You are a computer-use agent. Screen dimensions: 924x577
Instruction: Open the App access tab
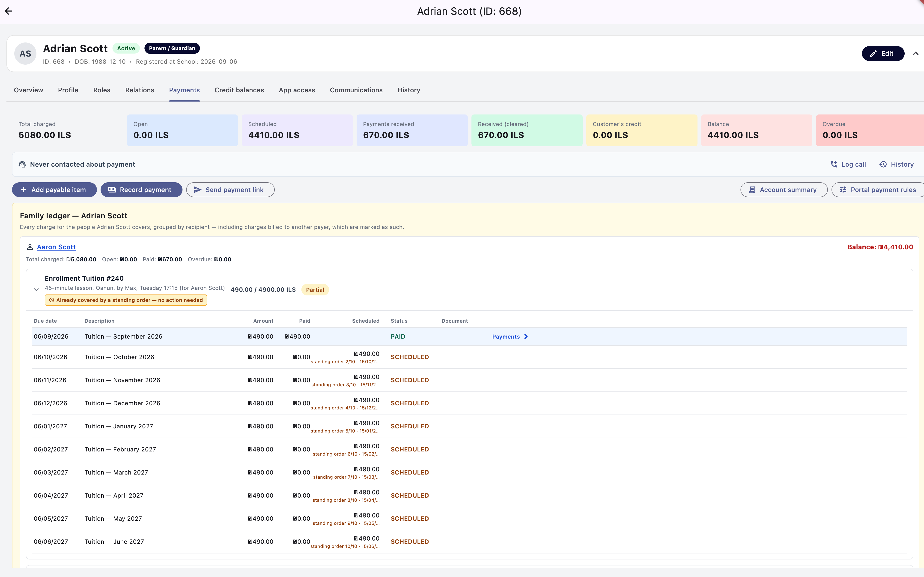pyautogui.click(x=297, y=90)
